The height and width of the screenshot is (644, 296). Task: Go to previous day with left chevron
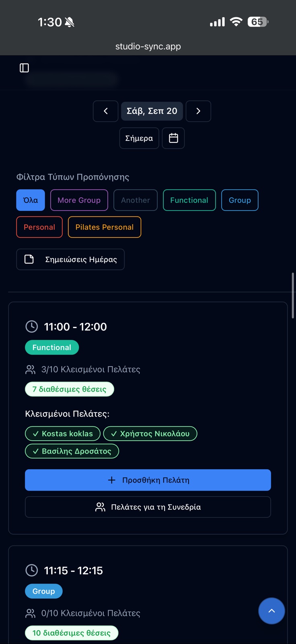(105, 111)
